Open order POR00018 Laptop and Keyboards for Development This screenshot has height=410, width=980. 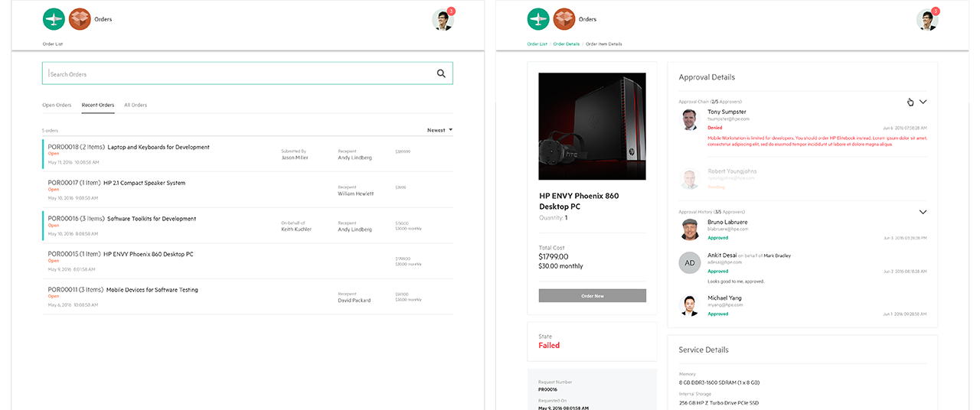(x=247, y=155)
